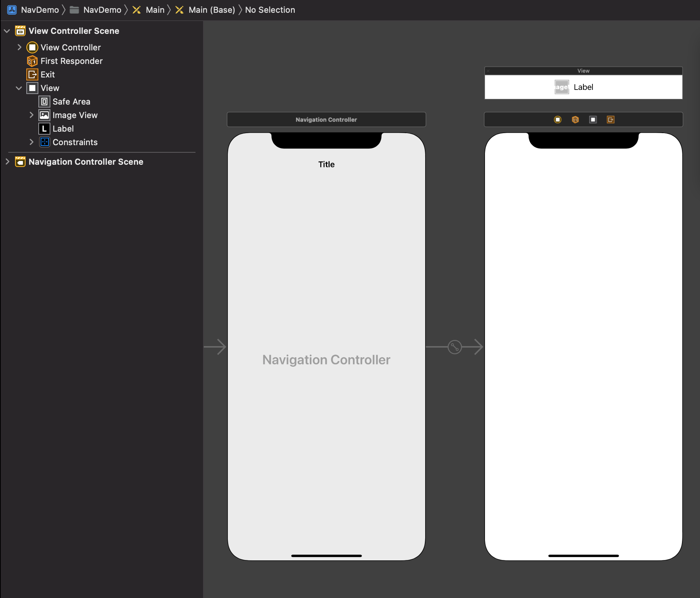Click the Safe Area icon

44,102
